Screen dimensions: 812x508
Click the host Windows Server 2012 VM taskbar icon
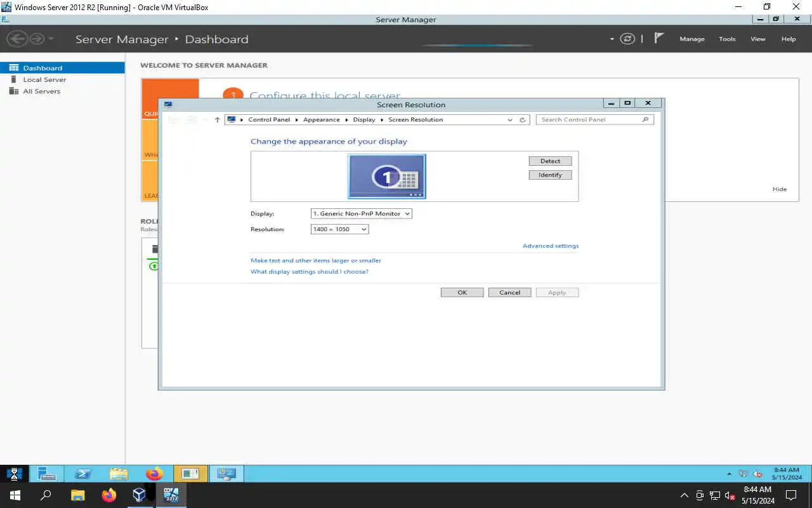point(171,495)
